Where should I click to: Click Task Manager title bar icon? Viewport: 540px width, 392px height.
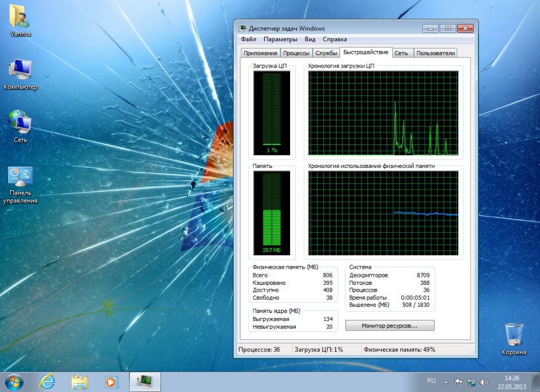coord(242,28)
